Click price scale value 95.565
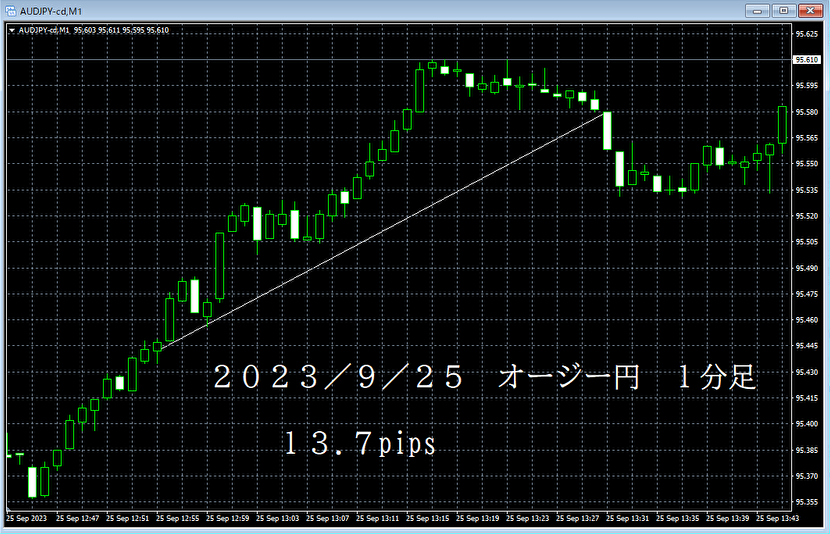830x534 pixels. pyautogui.click(x=807, y=138)
